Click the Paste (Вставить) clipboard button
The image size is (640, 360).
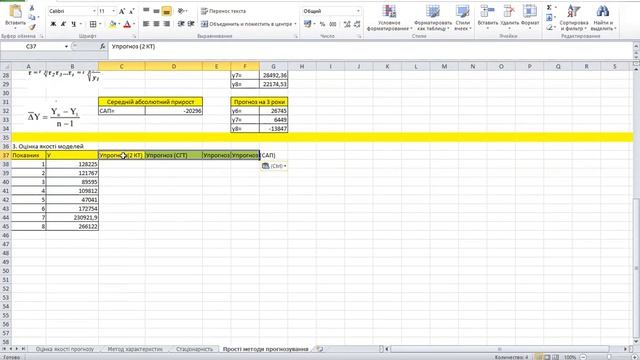click(15, 16)
